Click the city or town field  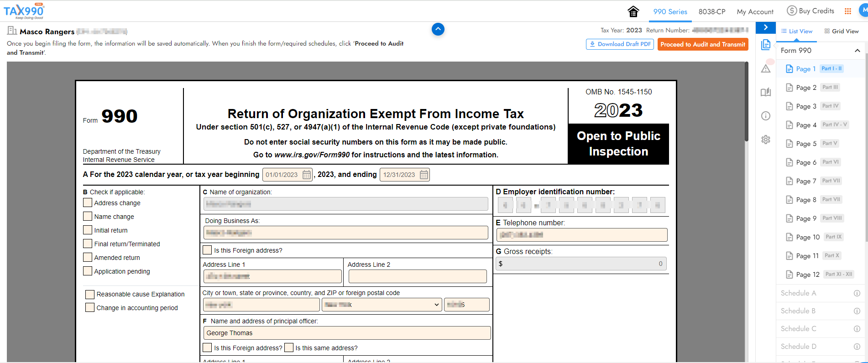click(261, 305)
